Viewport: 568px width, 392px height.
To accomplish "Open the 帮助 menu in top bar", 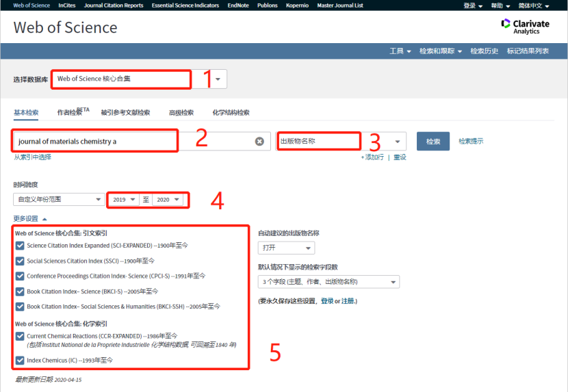I will coord(500,5).
